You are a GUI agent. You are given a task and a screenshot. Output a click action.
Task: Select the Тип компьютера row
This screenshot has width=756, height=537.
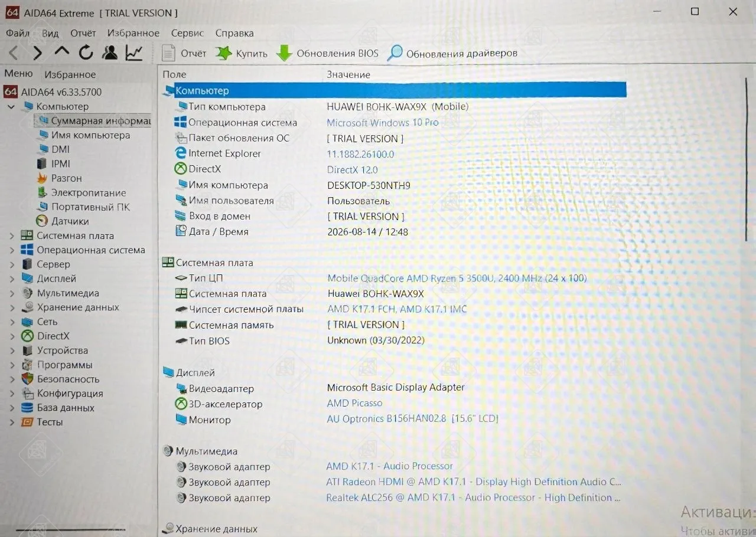[394, 107]
